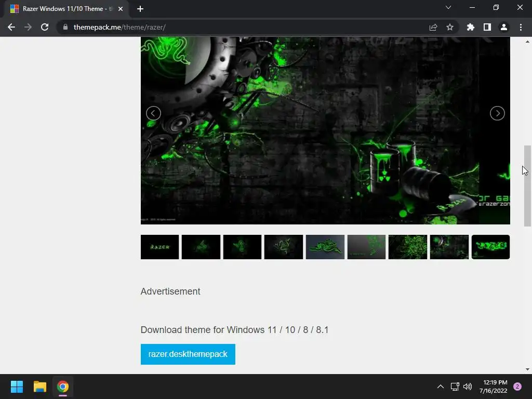This screenshot has width=532, height=399.
Task: Open the volume tray icon
Action: tap(468, 387)
